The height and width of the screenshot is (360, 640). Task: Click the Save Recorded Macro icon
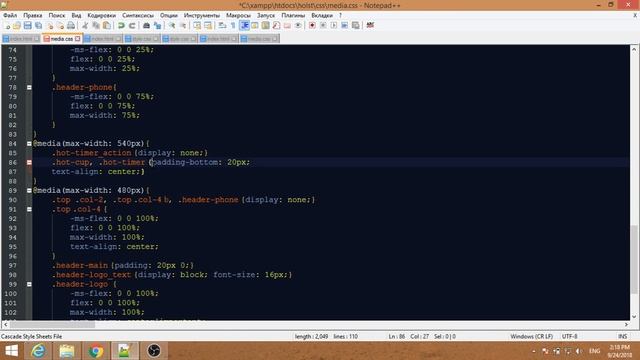tap(356, 26)
